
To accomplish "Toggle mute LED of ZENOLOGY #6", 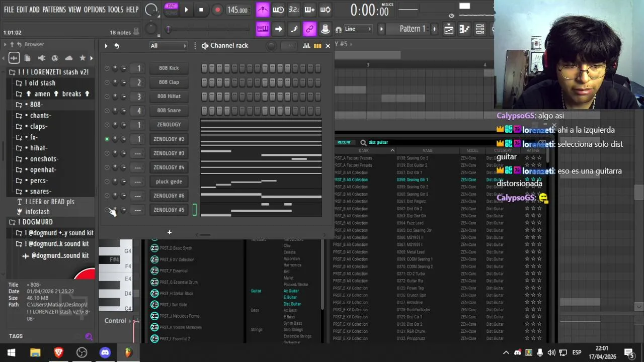I will pyautogui.click(x=107, y=196).
